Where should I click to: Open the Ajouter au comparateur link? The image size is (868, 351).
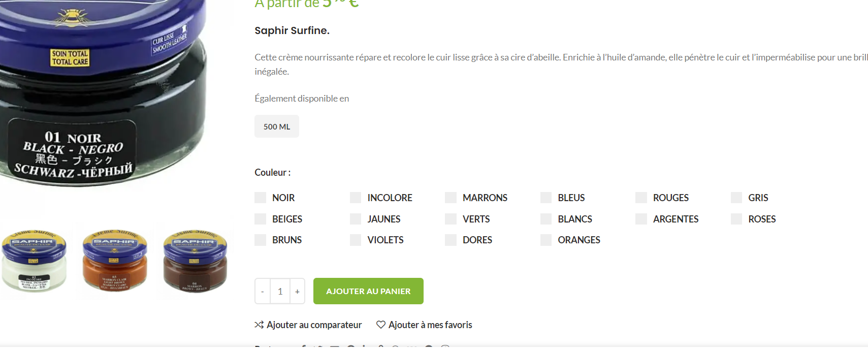[308, 325]
